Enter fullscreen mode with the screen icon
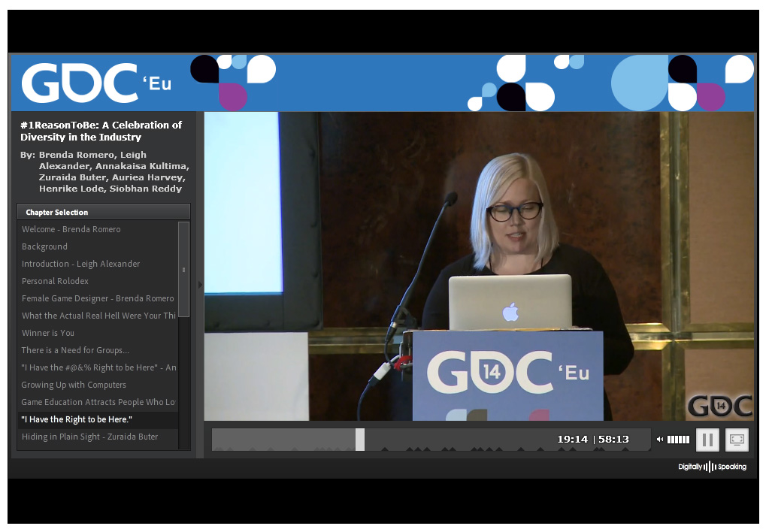The height and width of the screenshot is (532, 769). coord(737,440)
